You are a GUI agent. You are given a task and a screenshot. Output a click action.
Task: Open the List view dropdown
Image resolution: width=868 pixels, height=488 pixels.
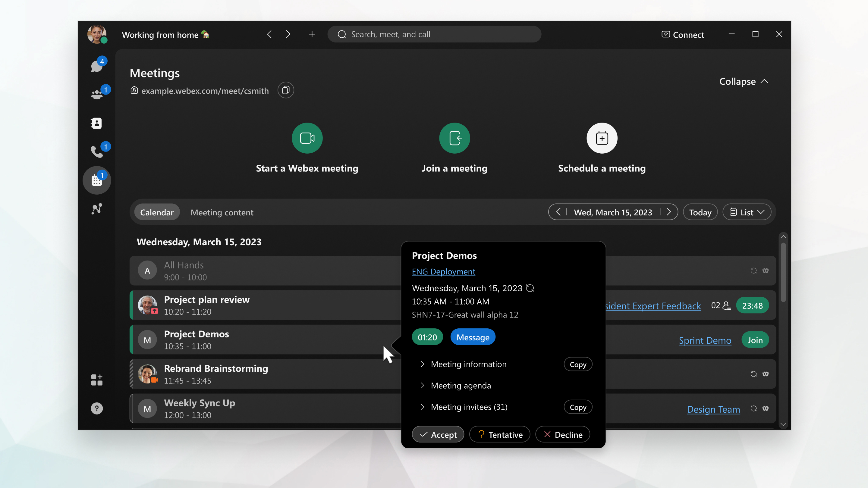747,212
